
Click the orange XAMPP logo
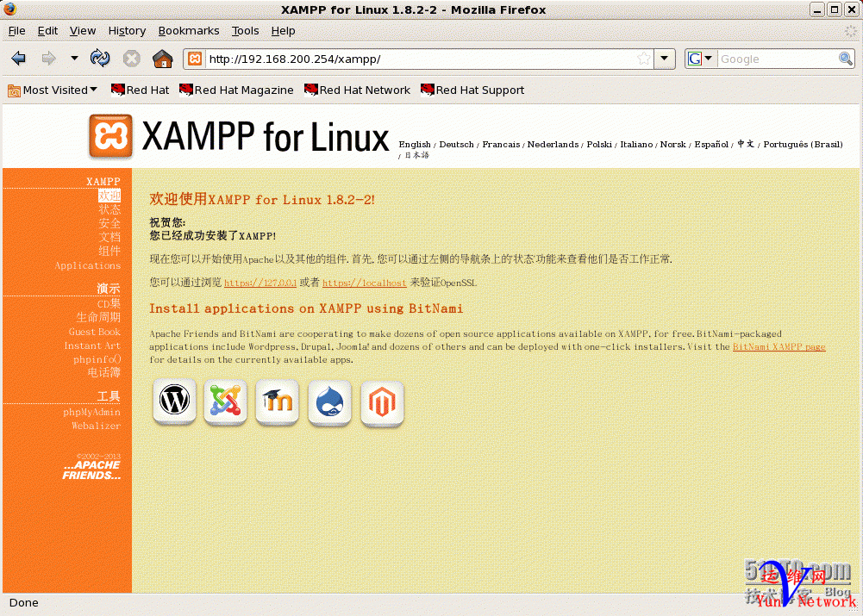[x=110, y=136]
